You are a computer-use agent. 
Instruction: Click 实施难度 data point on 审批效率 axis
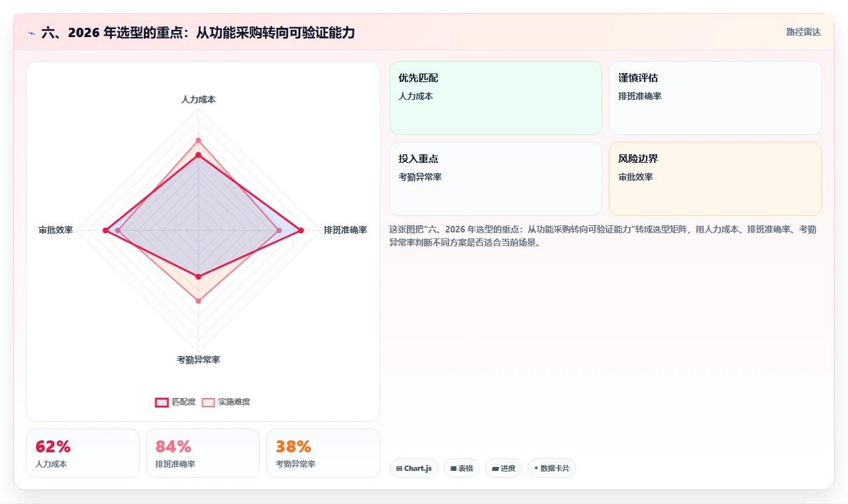[x=118, y=230]
